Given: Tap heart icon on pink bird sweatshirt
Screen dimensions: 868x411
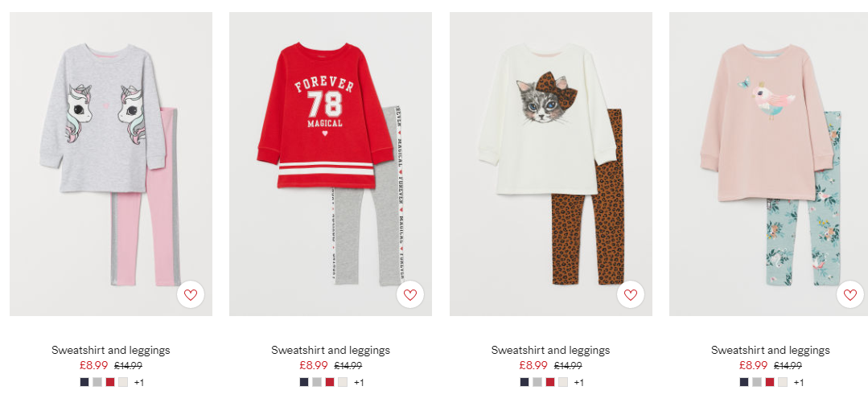Looking at the screenshot, I should [850, 295].
